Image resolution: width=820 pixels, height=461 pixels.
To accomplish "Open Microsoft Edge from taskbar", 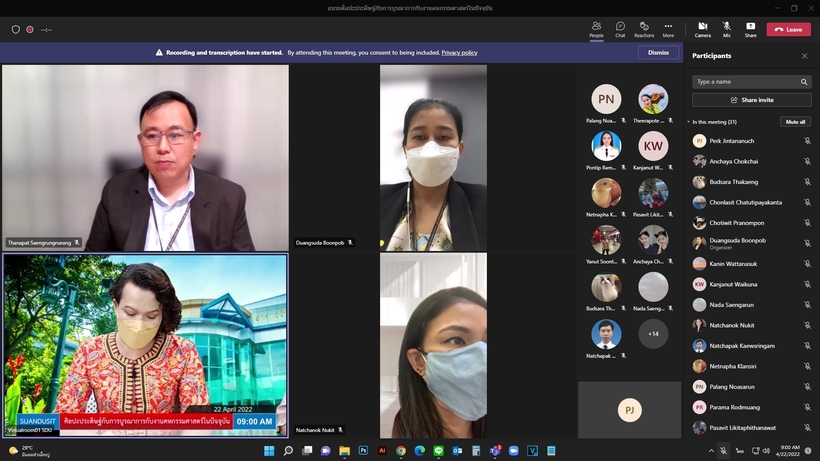I will click(x=420, y=451).
